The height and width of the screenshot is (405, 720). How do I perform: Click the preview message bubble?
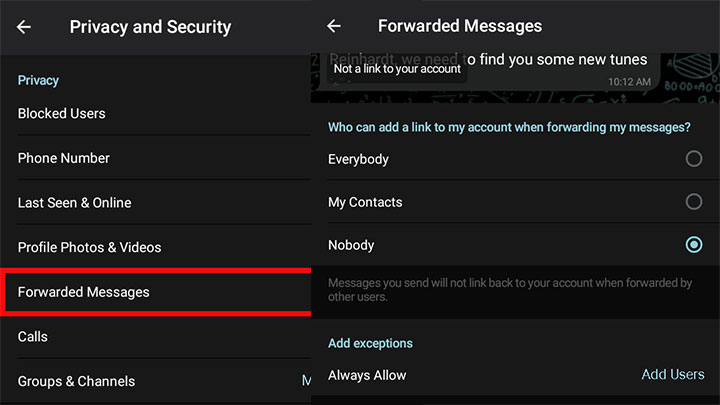pyautogui.click(x=493, y=71)
